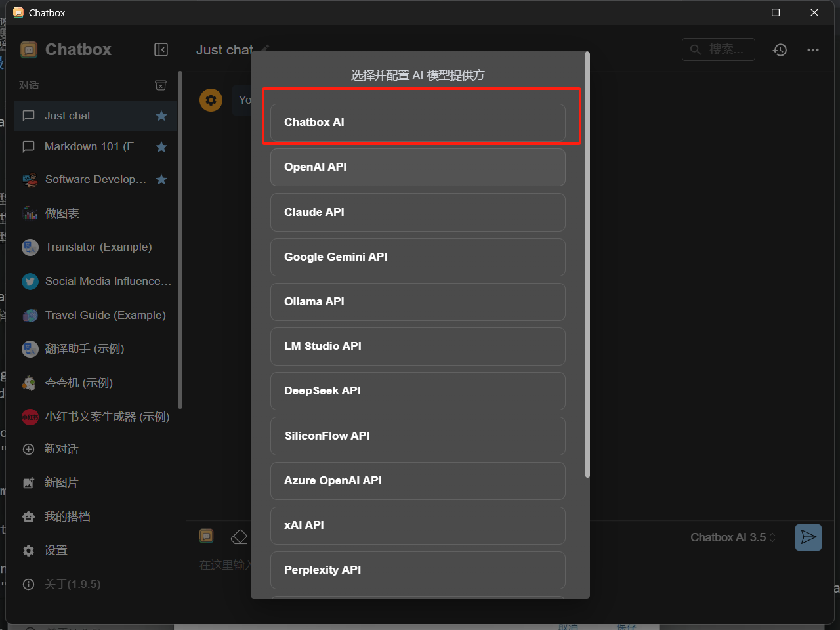
Task: Click the robot icon for 我的搭档
Action: pyautogui.click(x=28, y=517)
